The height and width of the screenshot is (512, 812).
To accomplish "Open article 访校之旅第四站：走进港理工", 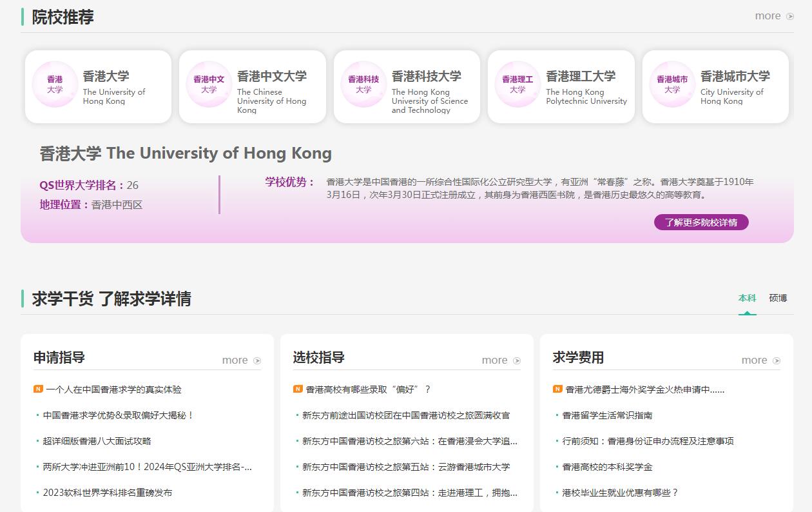I will tap(410, 493).
